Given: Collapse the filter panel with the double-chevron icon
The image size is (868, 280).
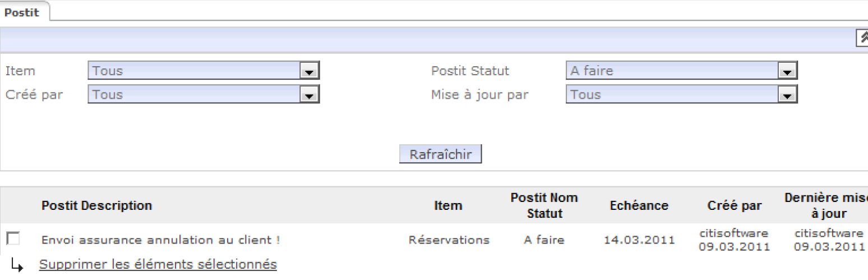Looking at the screenshot, I should point(862,37).
